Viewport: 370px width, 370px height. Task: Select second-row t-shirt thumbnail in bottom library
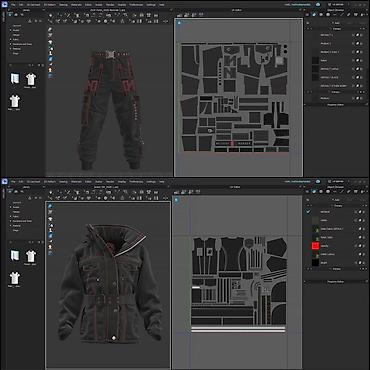pyautogui.click(x=15, y=278)
